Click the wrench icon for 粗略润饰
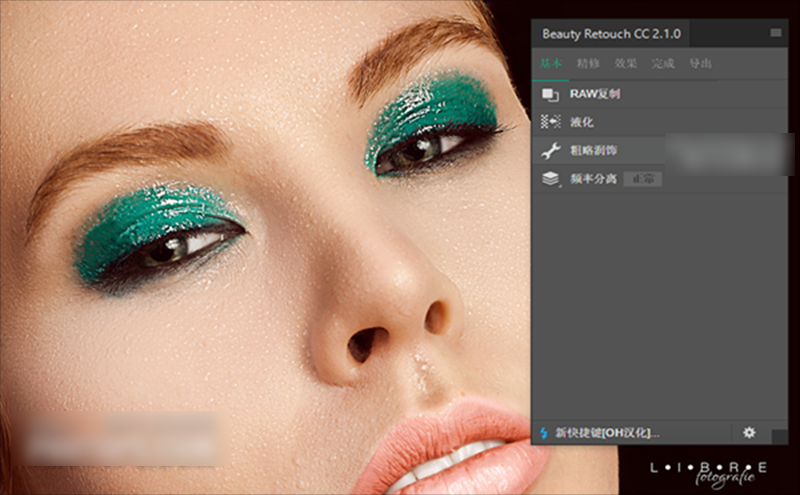800x495 pixels. (x=550, y=151)
